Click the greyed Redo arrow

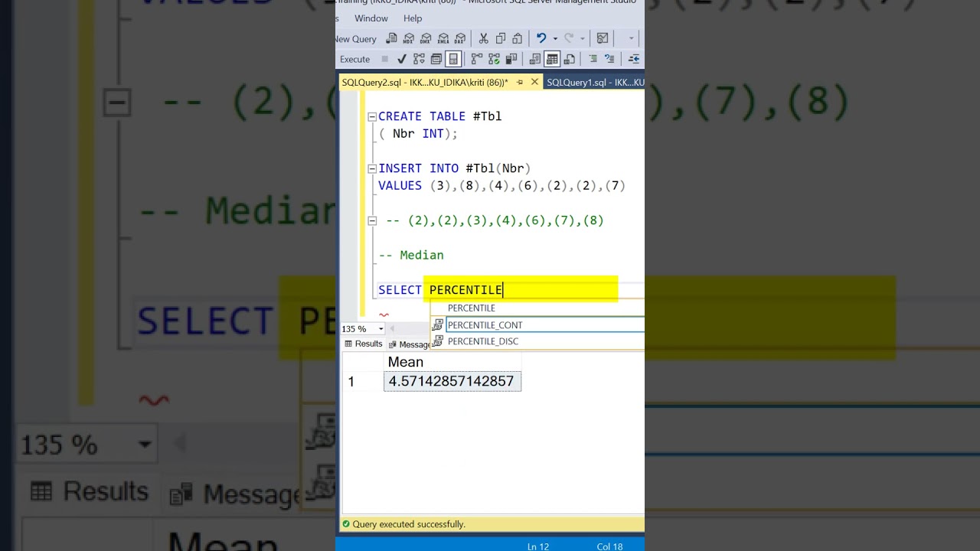click(x=569, y=38)
